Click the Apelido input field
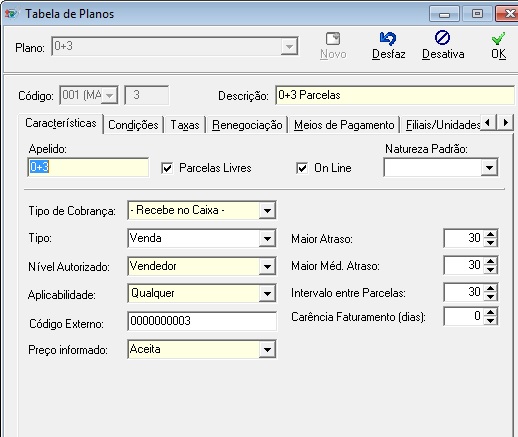The width and height of the screenshot is (518, 437). click(x=88, y=167)
